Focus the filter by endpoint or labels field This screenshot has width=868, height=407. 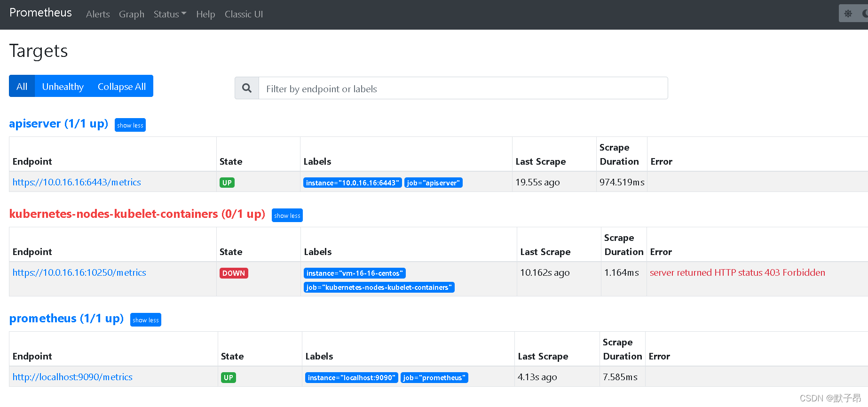(x=463, y=88)
